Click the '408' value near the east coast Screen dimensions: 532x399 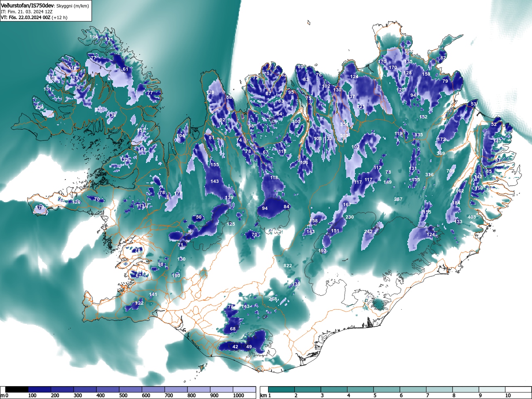coord(472,217)
